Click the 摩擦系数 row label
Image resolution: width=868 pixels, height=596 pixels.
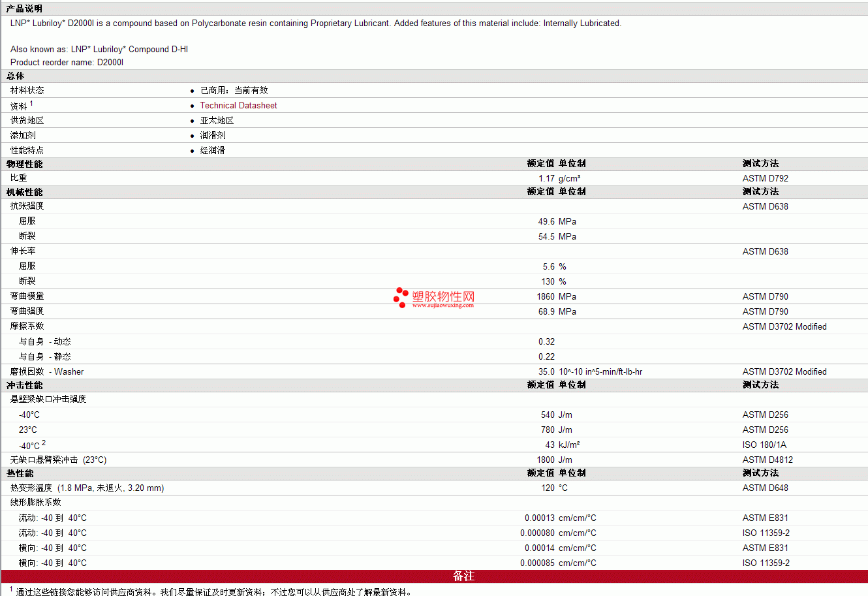[x=27, y=326]
